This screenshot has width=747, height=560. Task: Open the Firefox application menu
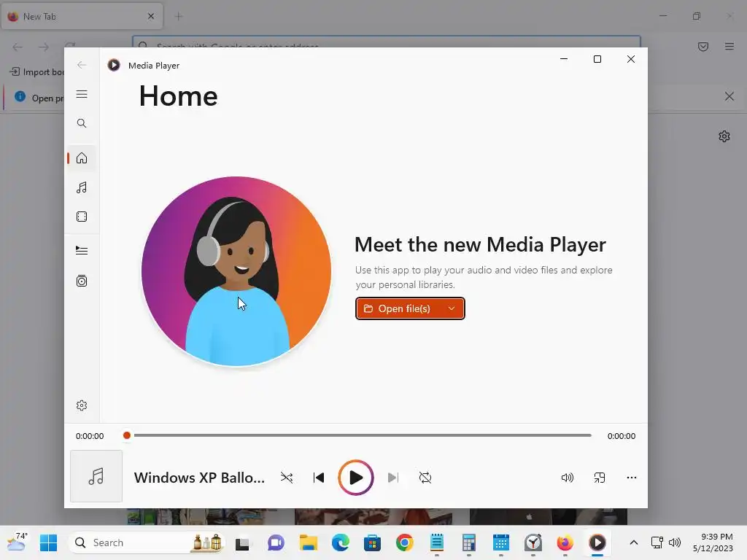[x=729, y=47]
